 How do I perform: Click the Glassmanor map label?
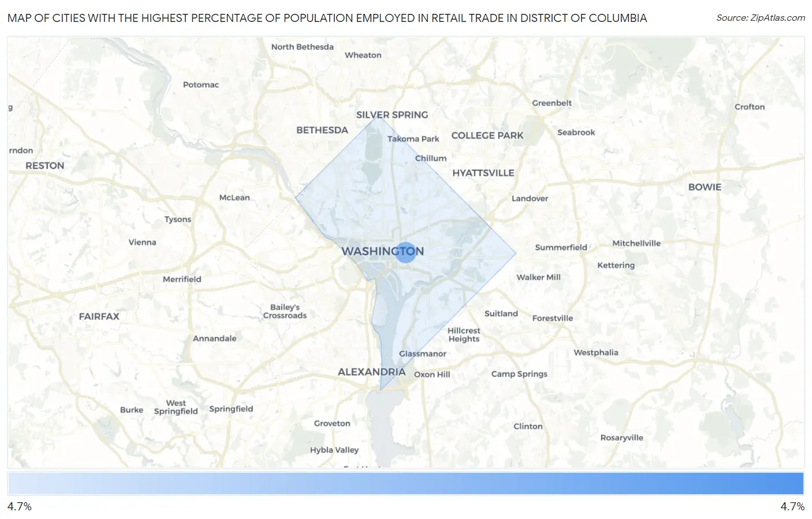click(423, 354)
